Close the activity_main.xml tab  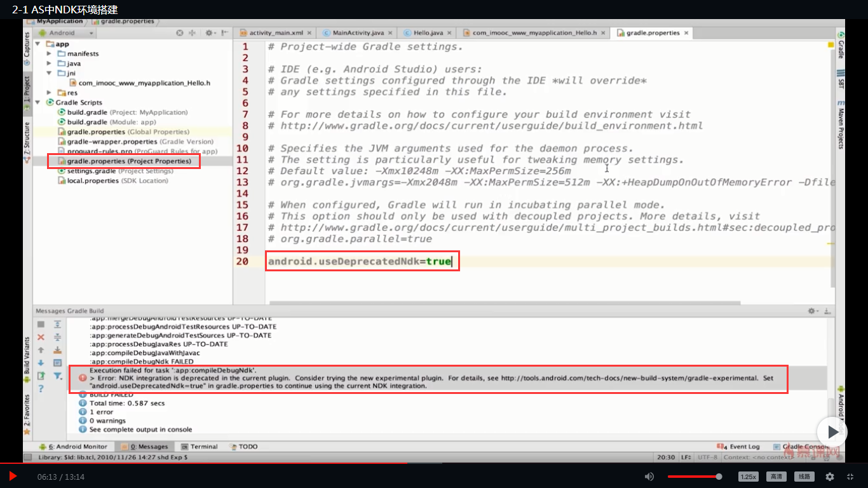[309, 33]
